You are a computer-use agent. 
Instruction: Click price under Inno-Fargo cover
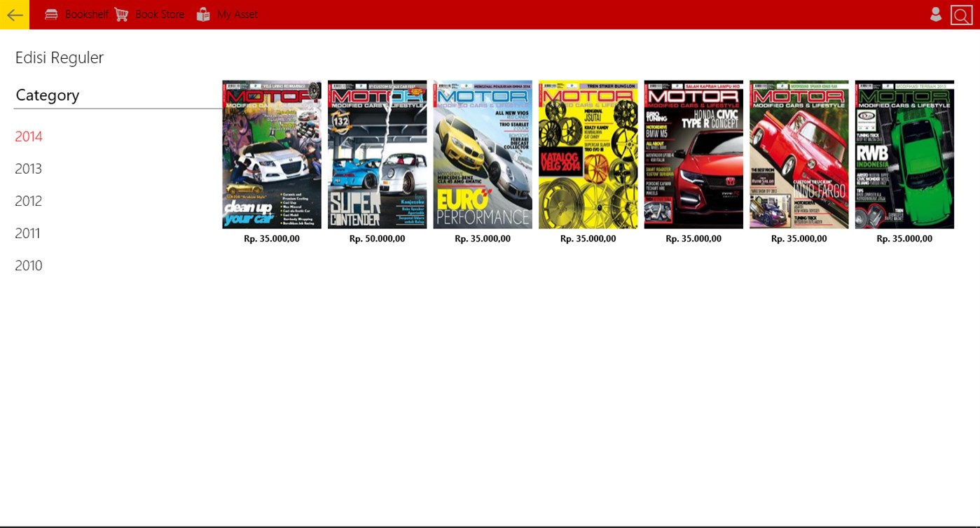coord(799,239)
